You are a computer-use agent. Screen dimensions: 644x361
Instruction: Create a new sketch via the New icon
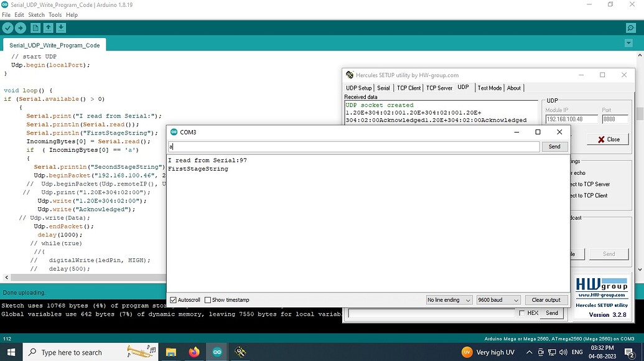[36, 27]
